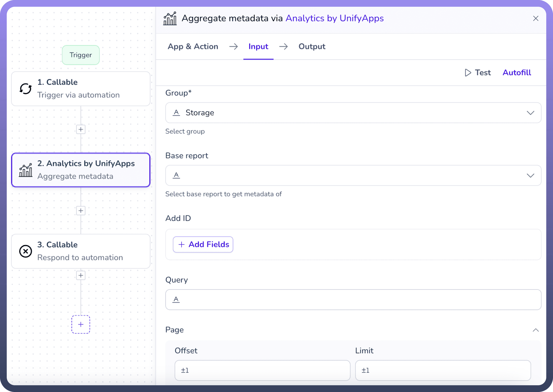Click the Autofill link

(x=517, y=73)
